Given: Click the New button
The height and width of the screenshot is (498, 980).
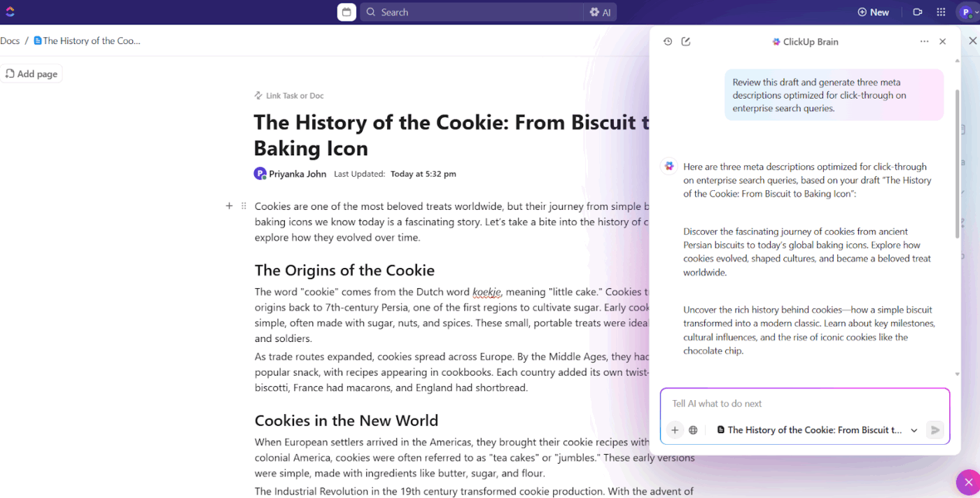Looking at the screenshot, I should pos(874,12).
